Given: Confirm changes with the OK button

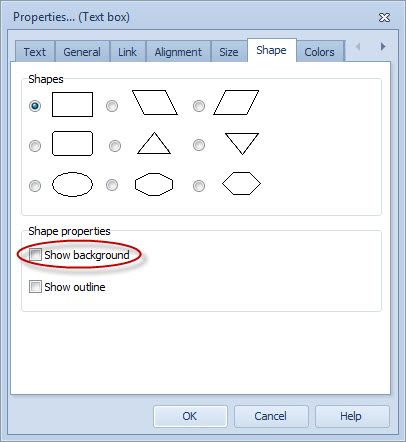Looking at the screenshot, I should click(x=190, y=416).
